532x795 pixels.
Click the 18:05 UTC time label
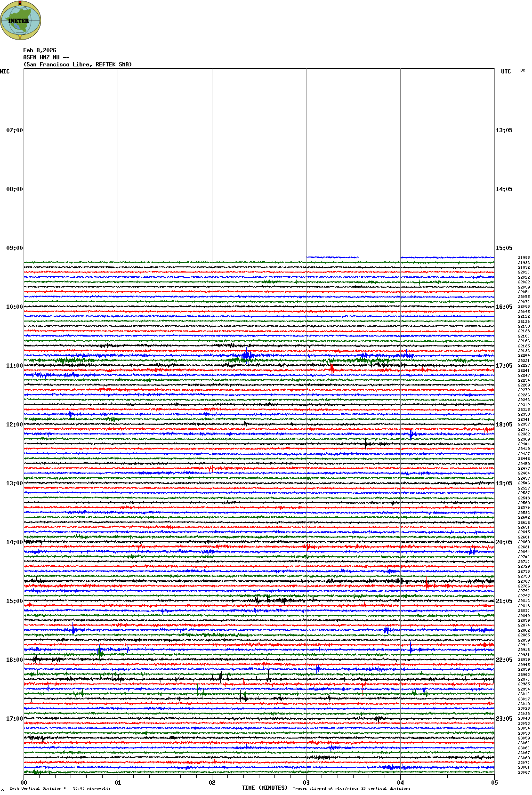[x=504, y=425]
